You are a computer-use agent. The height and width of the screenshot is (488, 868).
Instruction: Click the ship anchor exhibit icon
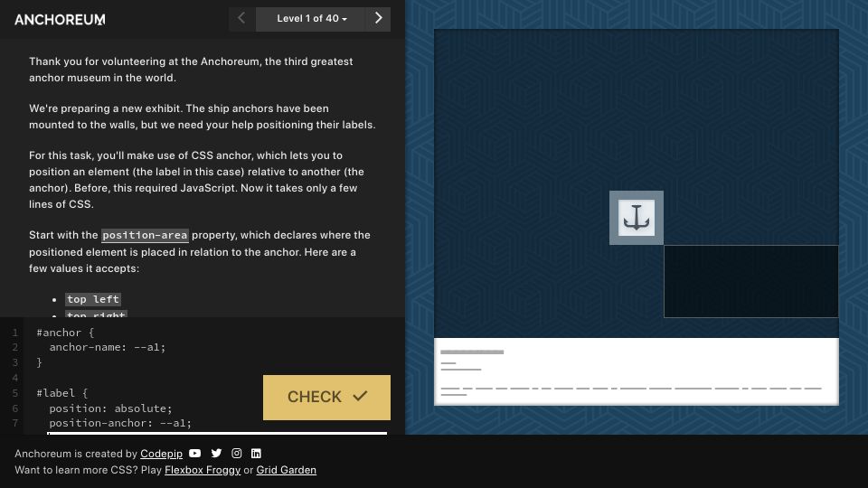636,218
